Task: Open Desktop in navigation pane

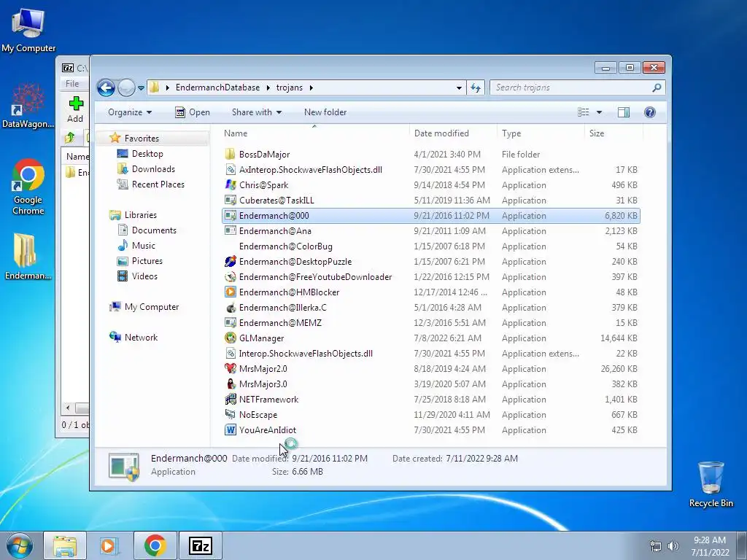Action: [147, 154]
